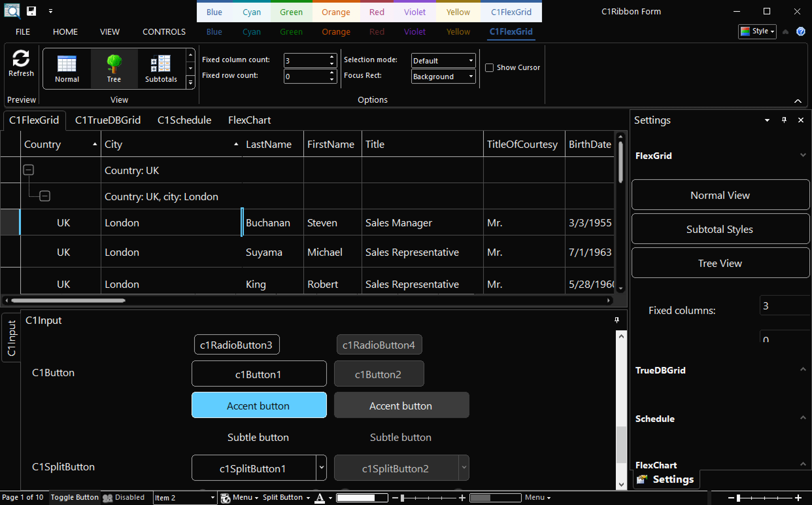Click the save floppy disk icon
This screenshot has width=812, height=505.
[31, 11]
